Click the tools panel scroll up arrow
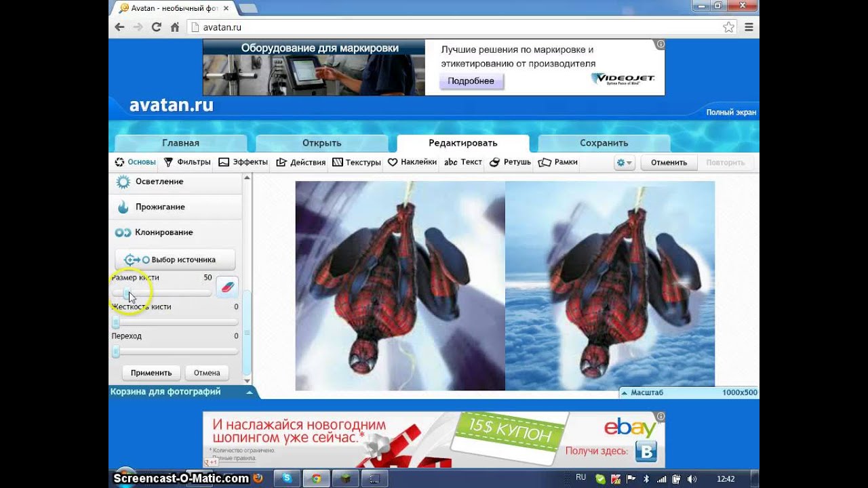 click(x=247, y=178)
